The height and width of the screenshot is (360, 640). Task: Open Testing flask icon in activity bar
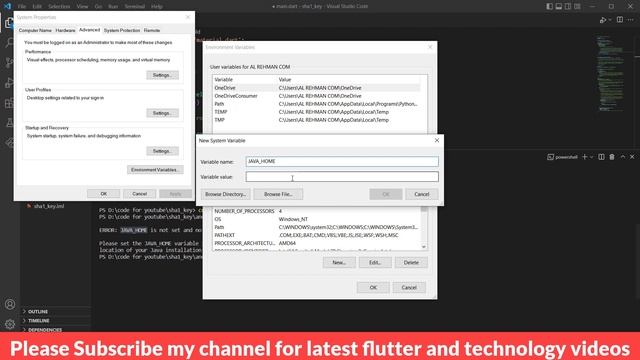(x=9, y=122)
